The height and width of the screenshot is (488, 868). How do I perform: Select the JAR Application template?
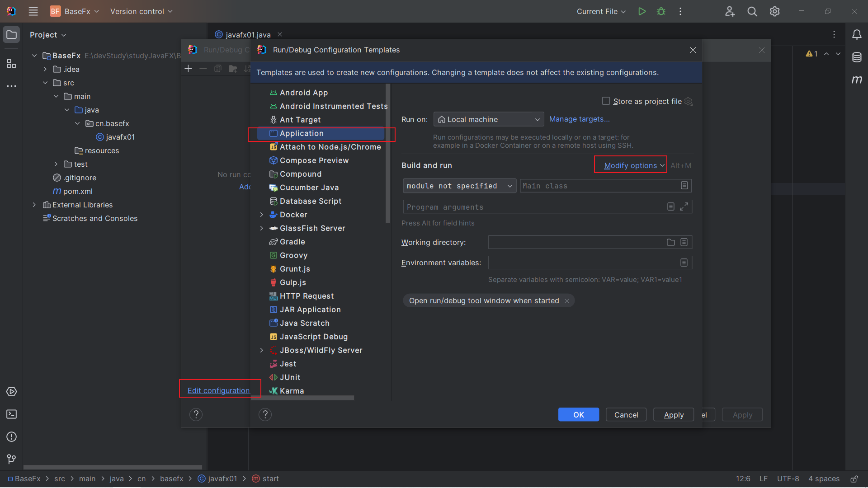click(x=310, y=310)
